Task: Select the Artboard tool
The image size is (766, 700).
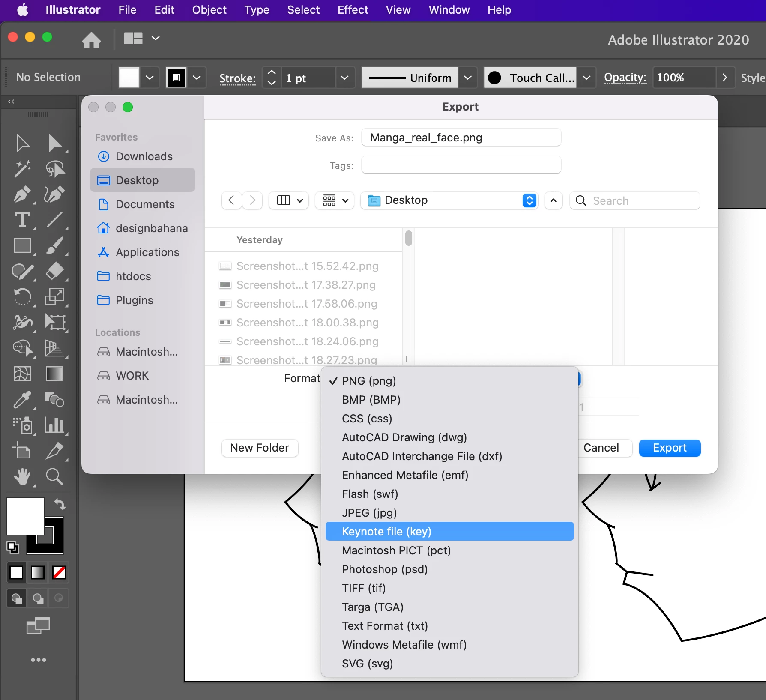Action: point(21,451)
